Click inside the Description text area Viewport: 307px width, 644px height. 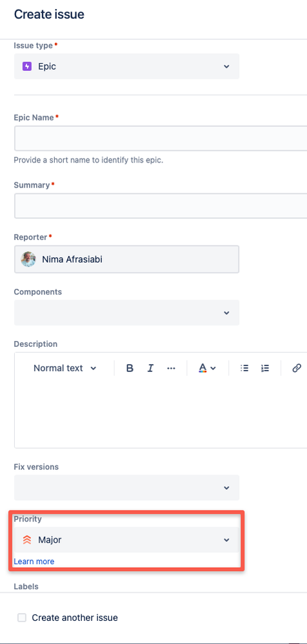(x=161, y=415)
